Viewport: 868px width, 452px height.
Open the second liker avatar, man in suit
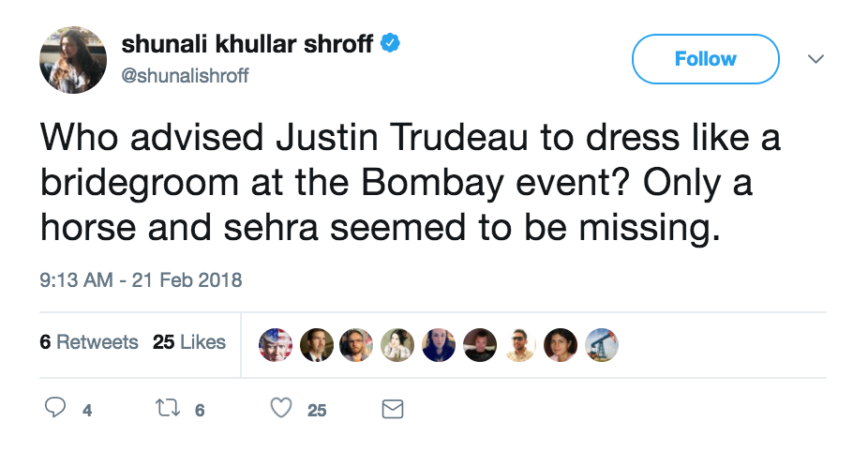point(317,343)
